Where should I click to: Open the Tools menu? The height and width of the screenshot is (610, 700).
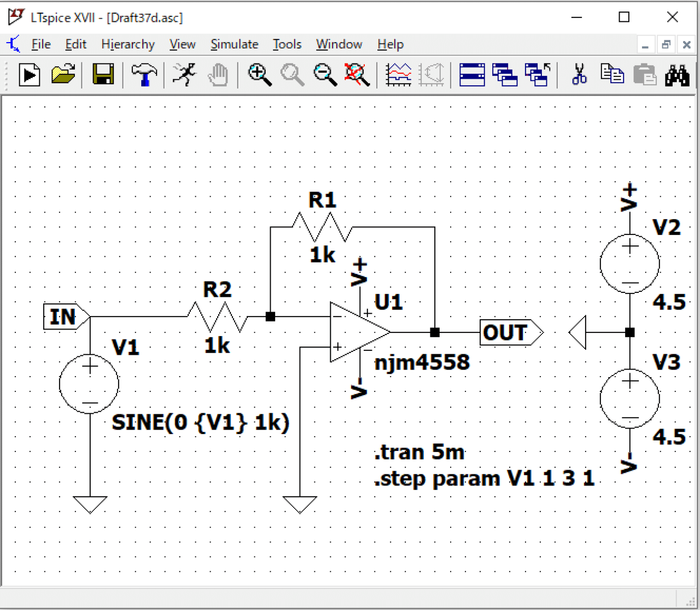(x=287, y=44)
